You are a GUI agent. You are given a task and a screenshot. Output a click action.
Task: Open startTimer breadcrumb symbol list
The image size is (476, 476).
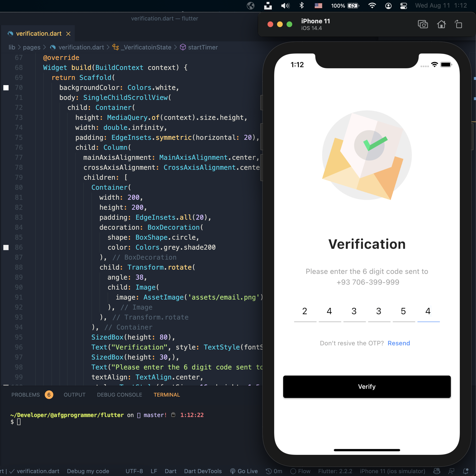point(203,47)
